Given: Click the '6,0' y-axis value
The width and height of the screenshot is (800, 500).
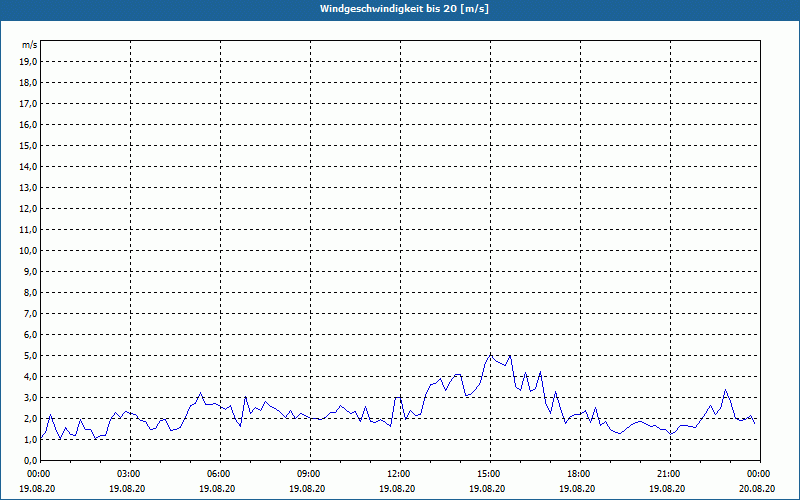Looking at the screenshot, I should click(x=30, y=334).
